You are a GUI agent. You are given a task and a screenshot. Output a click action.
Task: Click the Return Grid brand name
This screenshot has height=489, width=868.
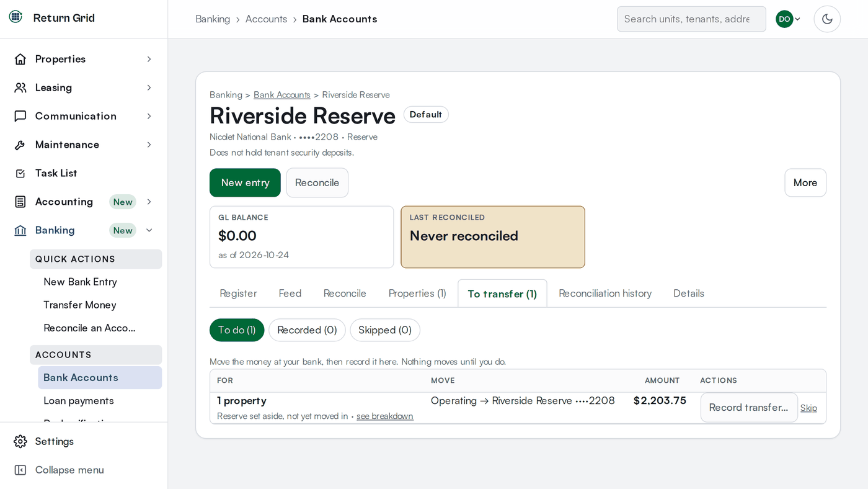click(x=64, y=18)
